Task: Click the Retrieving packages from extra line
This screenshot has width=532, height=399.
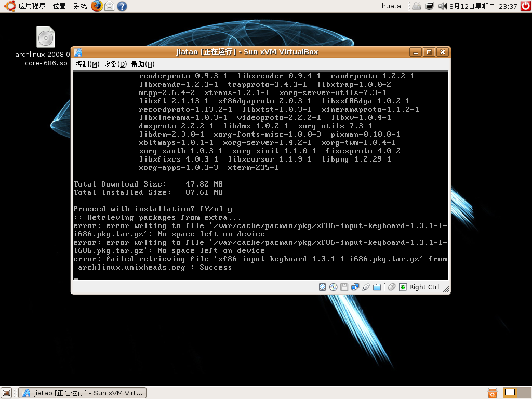Action: 157,218
